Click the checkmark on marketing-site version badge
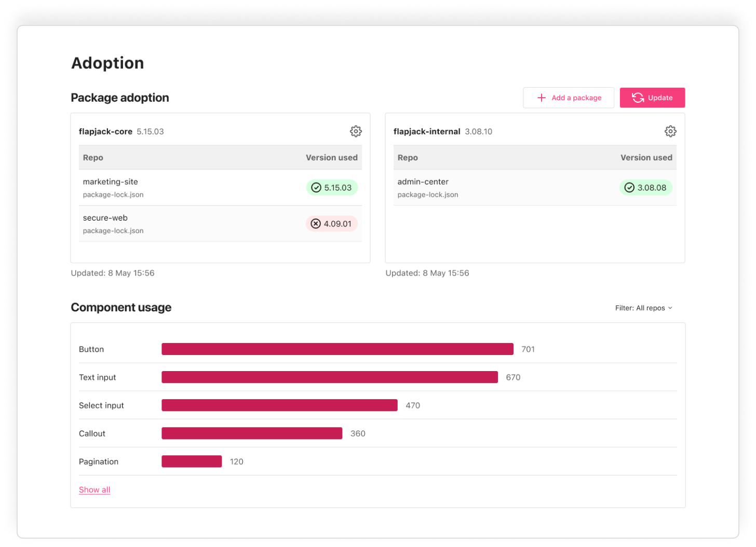Screen dimensions: 756x547 click(x=317, y=187)
